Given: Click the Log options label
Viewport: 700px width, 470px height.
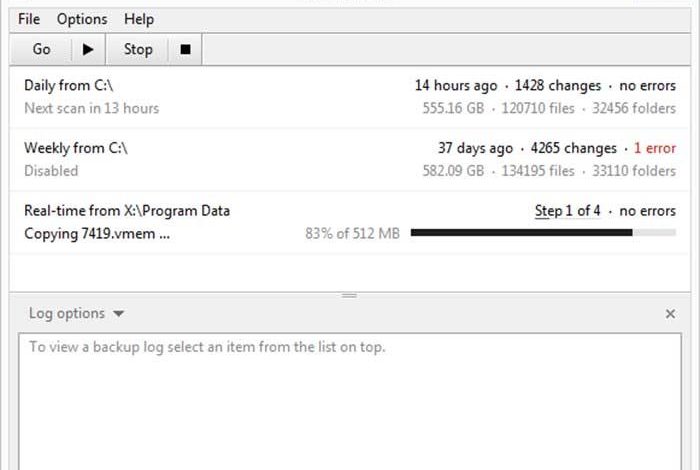Looking at the screenshot, I should pos(67,313).
